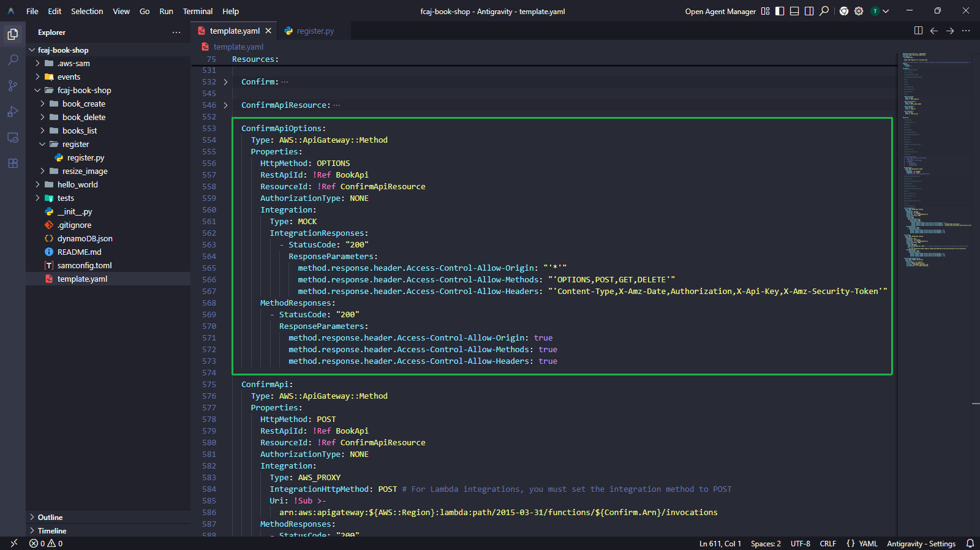Open title bar search magnifier
Image resolution: width=980 pixels, height=550 pixels.
click(824, 11)
